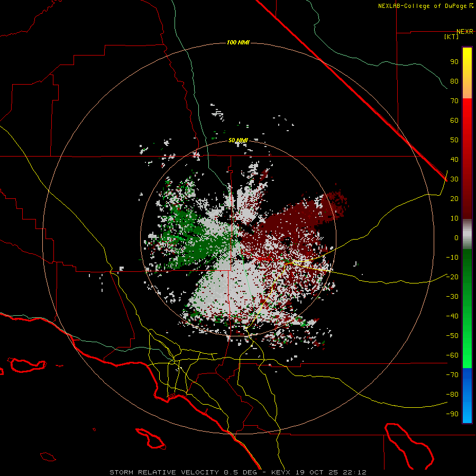Click the 90 value on velocity scale
The height and width of the screenshot is (476, 476).
point(454,62)
